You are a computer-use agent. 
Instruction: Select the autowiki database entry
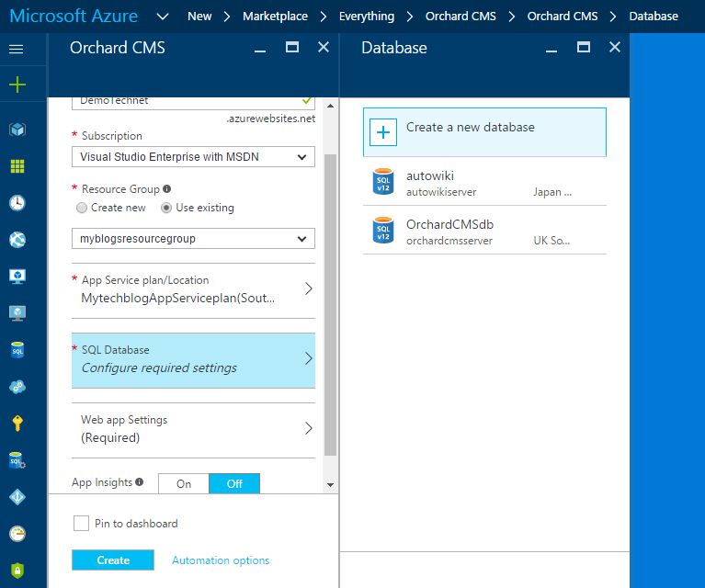484,182
